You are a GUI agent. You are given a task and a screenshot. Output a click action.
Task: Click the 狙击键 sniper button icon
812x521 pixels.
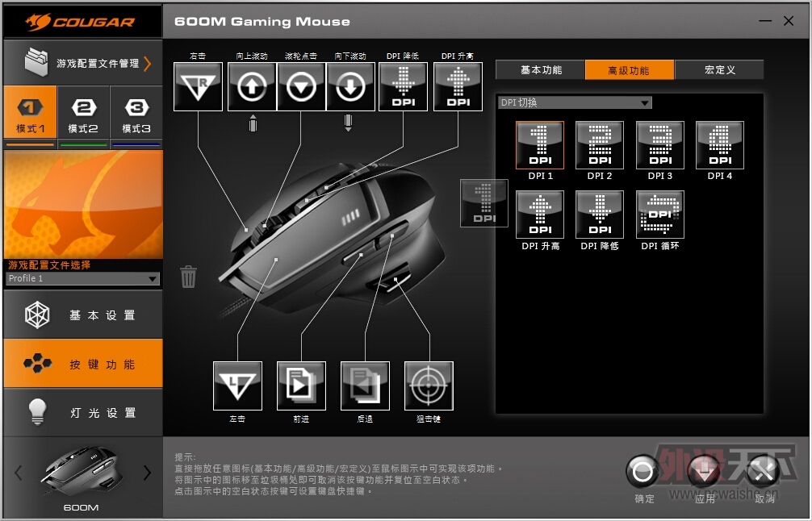429,386
